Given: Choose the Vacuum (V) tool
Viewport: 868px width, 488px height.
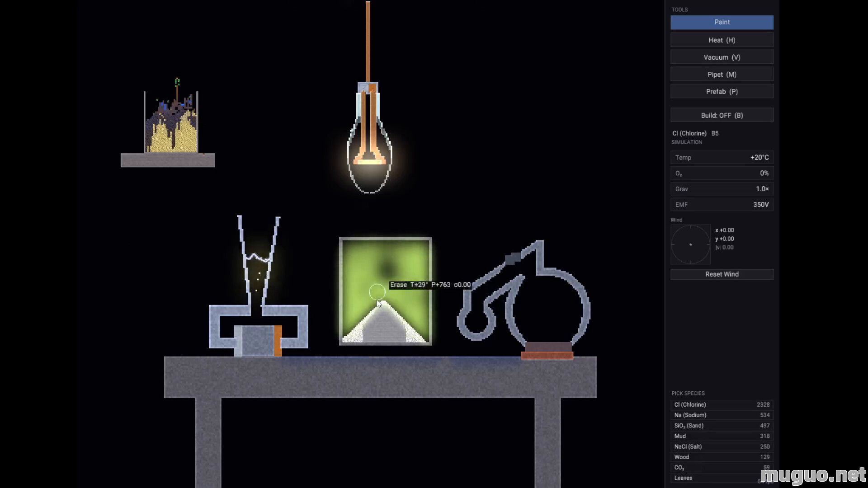Looking at the screenshot, I should click(x=722, y=57).
